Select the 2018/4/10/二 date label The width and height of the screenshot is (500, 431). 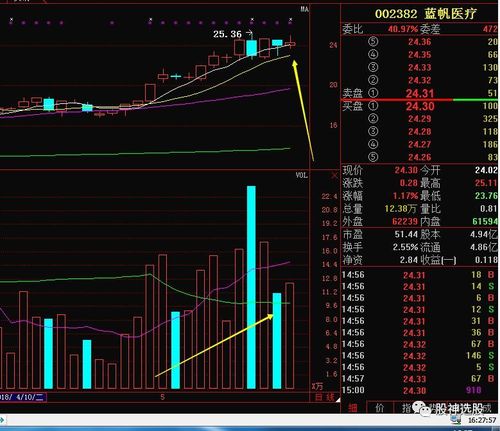[22, 397]
